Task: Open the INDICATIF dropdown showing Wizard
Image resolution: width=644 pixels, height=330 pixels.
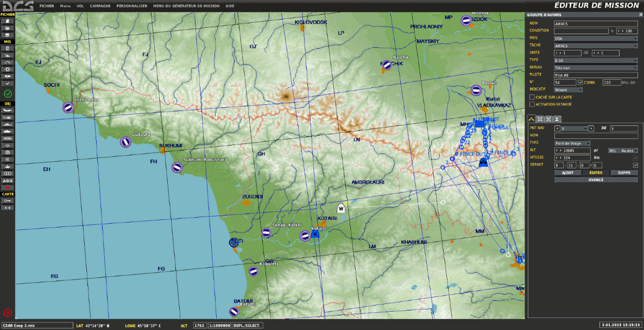Action: point(567,90)
